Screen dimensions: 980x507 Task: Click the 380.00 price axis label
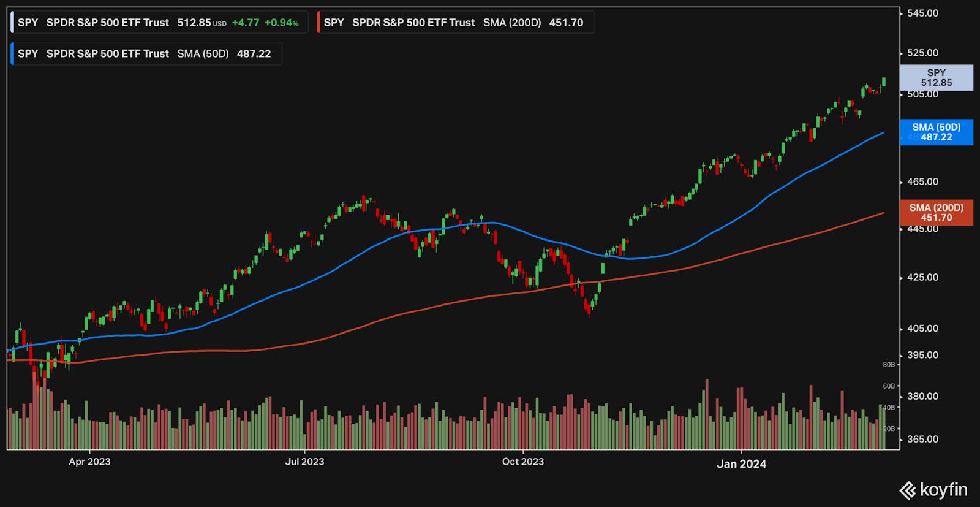coord(922,396)
